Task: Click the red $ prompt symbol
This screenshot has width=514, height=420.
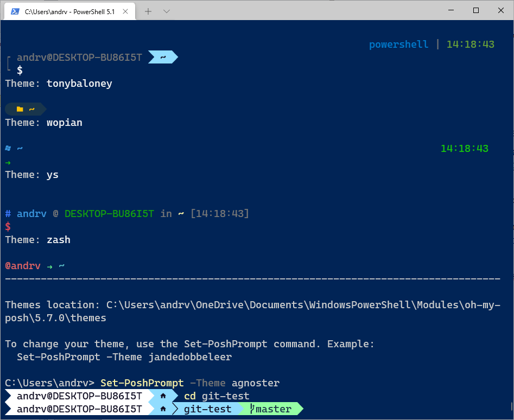Action: click(8, 227)
